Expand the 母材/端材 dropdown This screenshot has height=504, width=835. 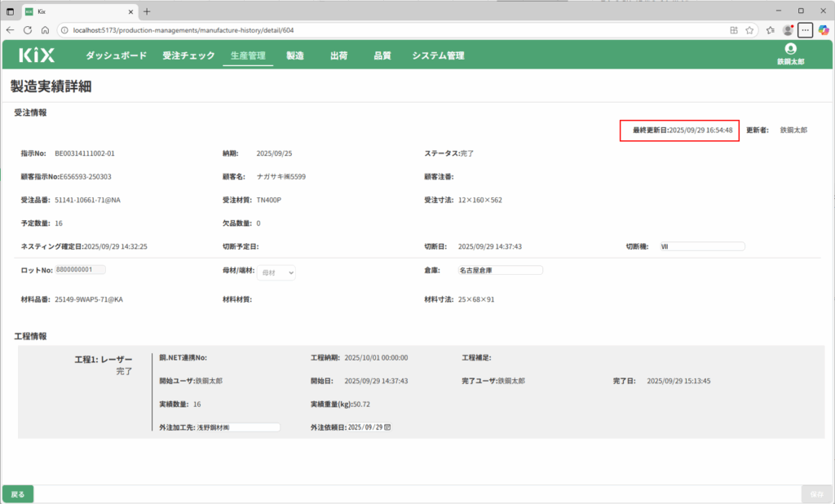click(x=276, y=273)
